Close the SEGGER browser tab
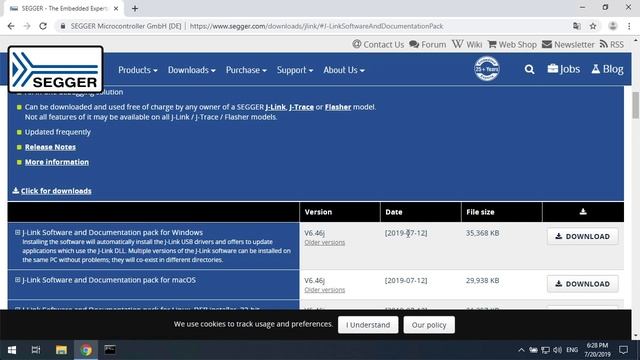This screenshot has width=640, height=360. point(116,9)
